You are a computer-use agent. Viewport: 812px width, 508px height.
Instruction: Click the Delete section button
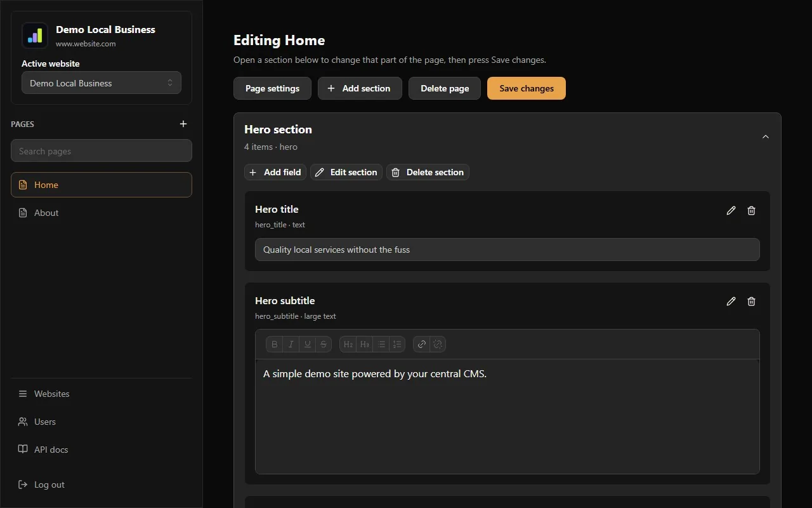tap(428, 172)
